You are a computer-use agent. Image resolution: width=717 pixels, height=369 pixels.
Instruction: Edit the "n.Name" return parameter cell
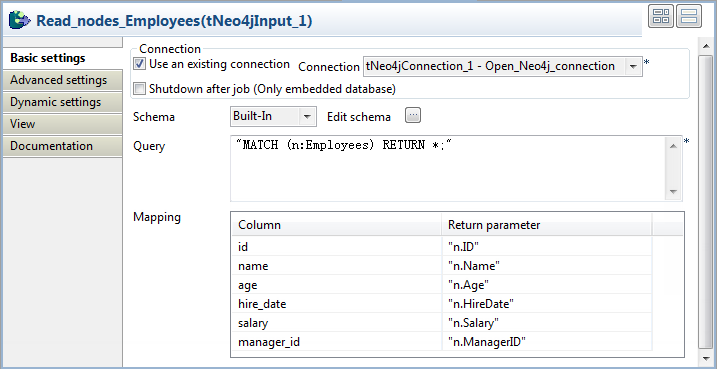coord(547,266)
